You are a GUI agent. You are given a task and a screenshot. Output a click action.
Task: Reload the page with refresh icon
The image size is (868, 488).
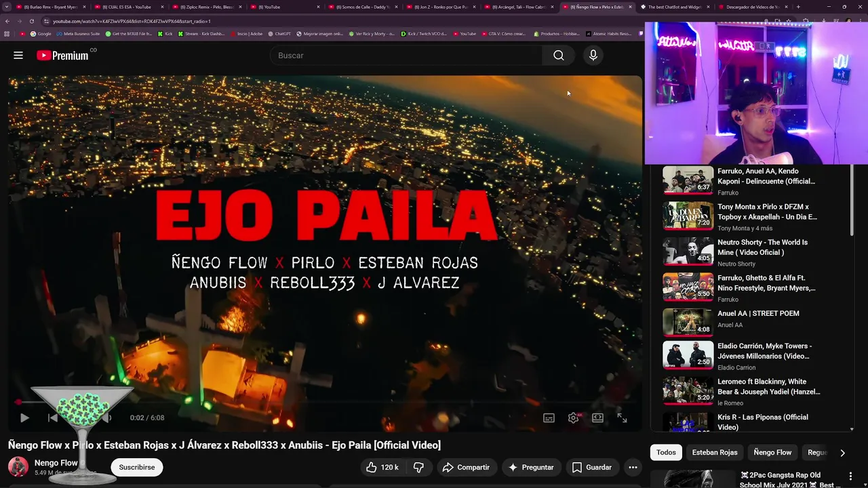point(31,21)
